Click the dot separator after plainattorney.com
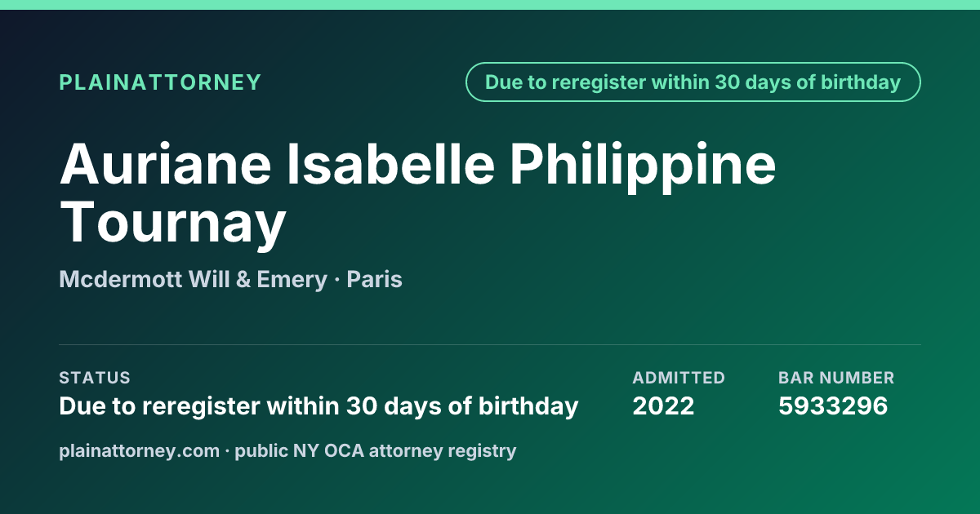Viewport: 980px width, 514px height. click(227, 450)
